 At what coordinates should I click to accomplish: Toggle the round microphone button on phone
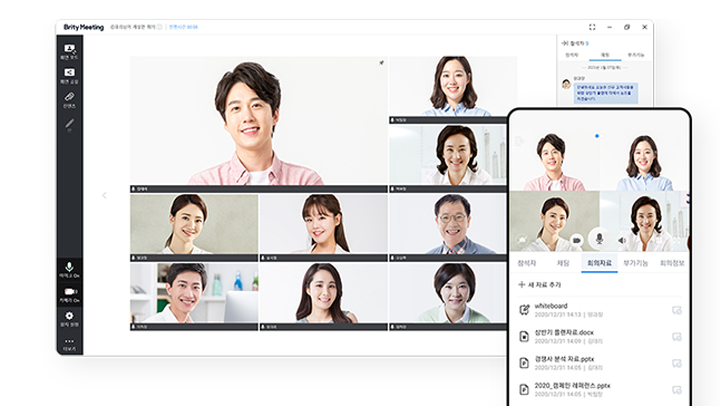coord(599,239)
